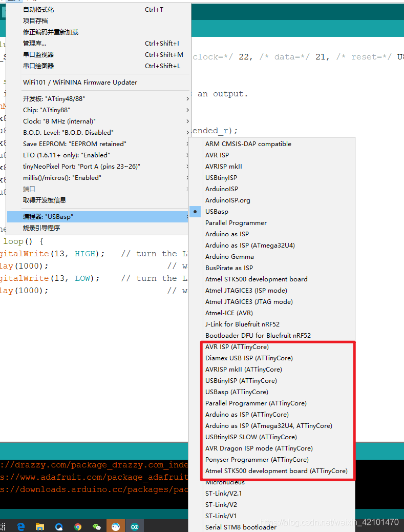Viewport: 404px width, 532px height.
Task: Choose BusPirate as ISP
Action: [272, 268]
